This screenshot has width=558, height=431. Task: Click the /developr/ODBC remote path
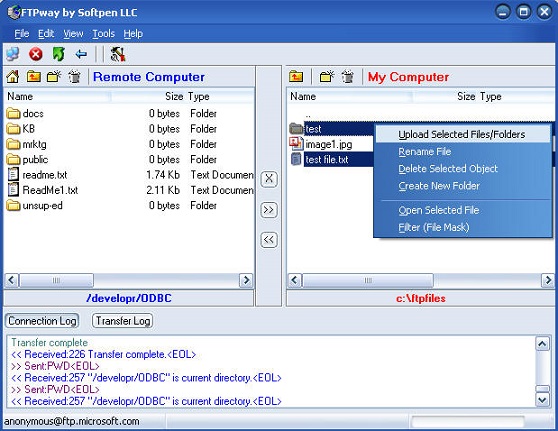129,298
